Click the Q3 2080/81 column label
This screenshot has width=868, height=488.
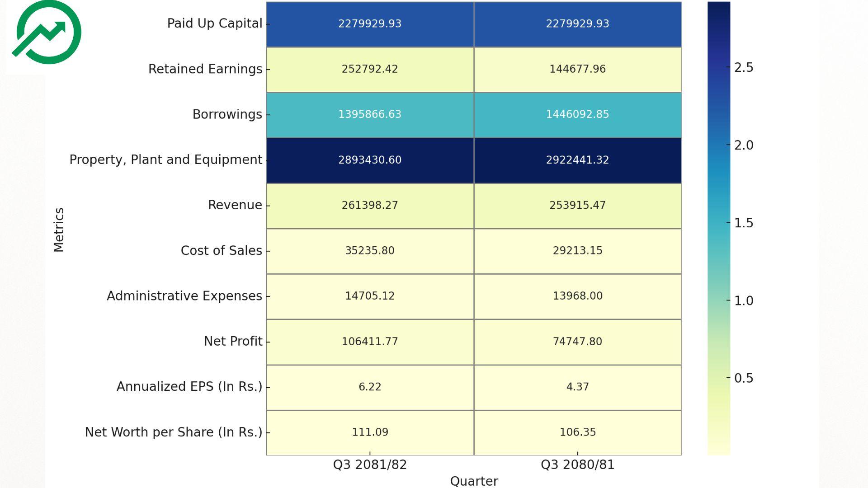click(x=577, y=465)
